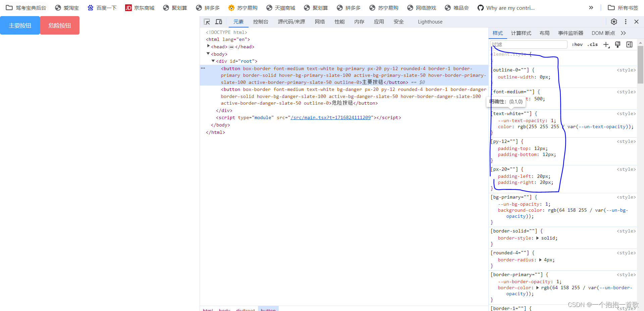Switch to the 性能 tab
Image resolution: width=644 pixels, height=311 pixels.
tap(340, 22)
